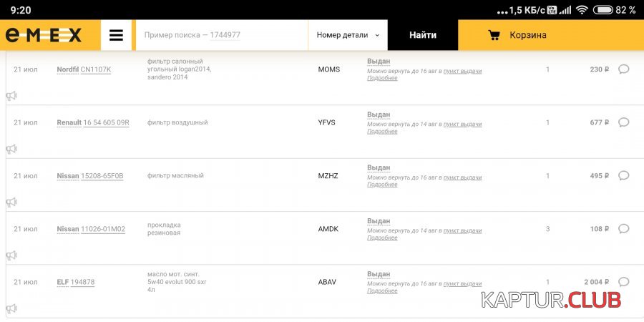Open the hamburger menu

point(116,35)
